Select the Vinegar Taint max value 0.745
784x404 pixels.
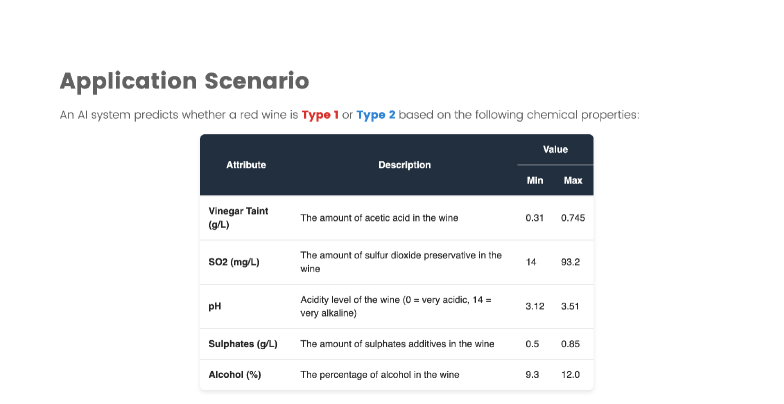(x=573, y=218)
